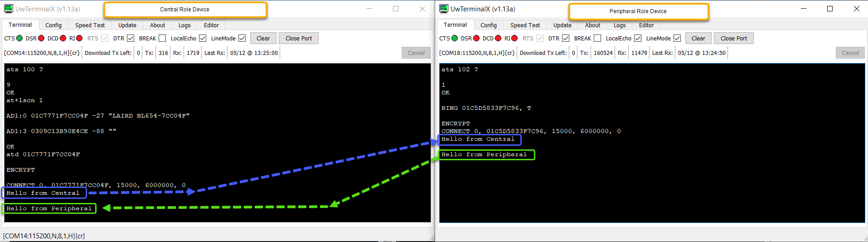
Task: Open Config tab in Central window
Action: coord(53,25)
